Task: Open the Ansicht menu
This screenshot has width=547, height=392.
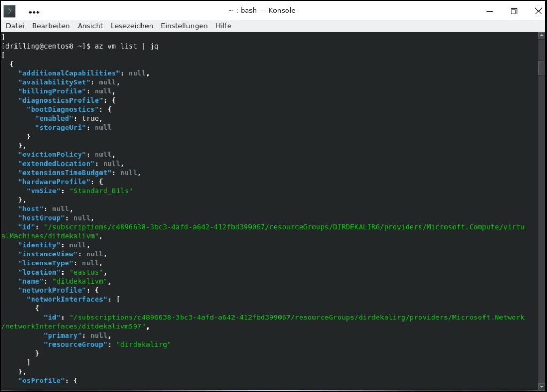Action: tap(90, 26)
